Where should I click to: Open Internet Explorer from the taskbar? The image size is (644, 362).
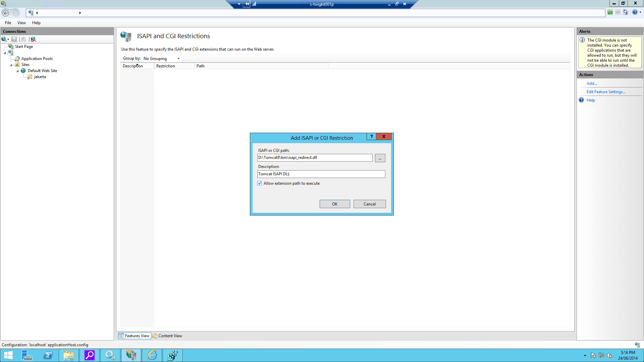[x=152, y=355]
